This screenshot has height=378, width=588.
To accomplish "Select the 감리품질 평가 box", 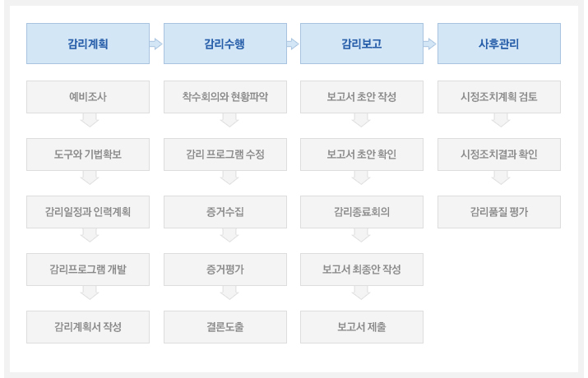I will point(498,212).
